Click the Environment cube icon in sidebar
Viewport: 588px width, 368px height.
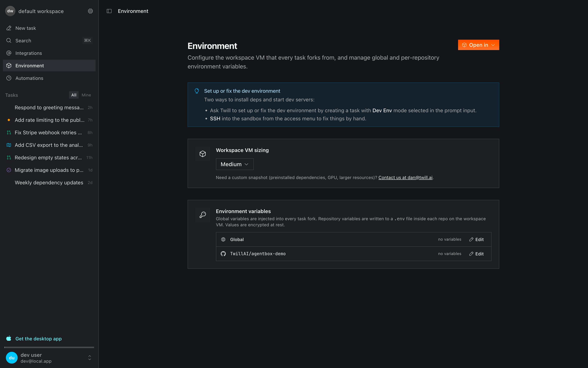tap(9, 66)
